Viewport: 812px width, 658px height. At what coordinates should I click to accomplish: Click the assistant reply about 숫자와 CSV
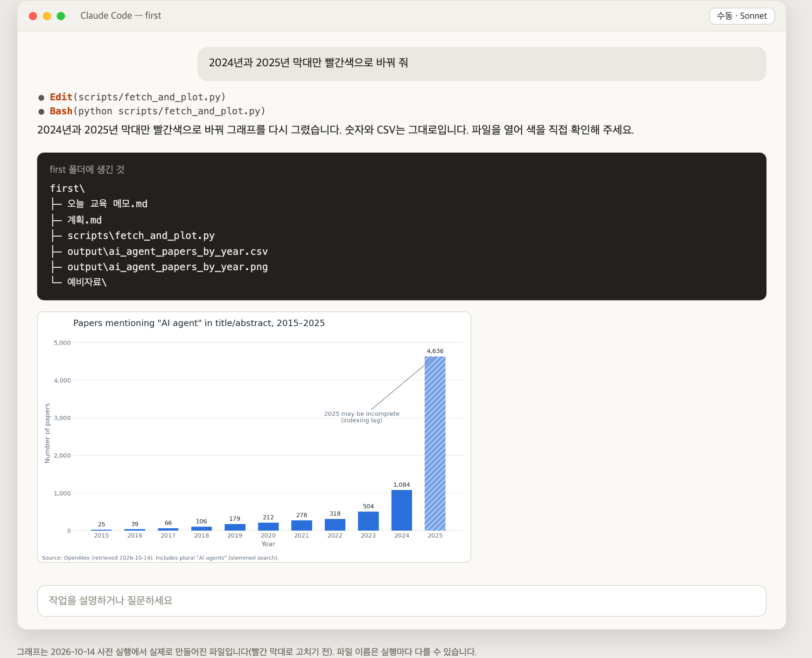pyautogui.click(x=336, y=130)
